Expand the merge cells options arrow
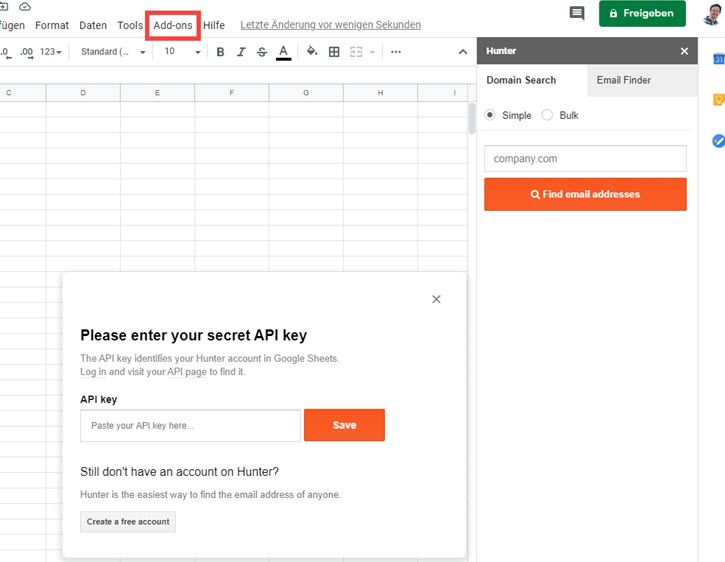Image resolution: width=725 pixels, height=562 pixels. point(372,52)
